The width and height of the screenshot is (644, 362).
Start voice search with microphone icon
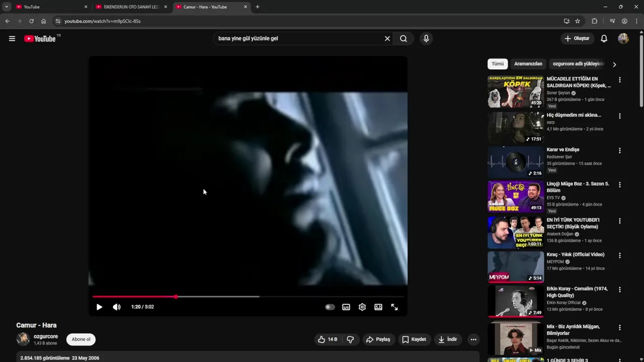[426, 38]
